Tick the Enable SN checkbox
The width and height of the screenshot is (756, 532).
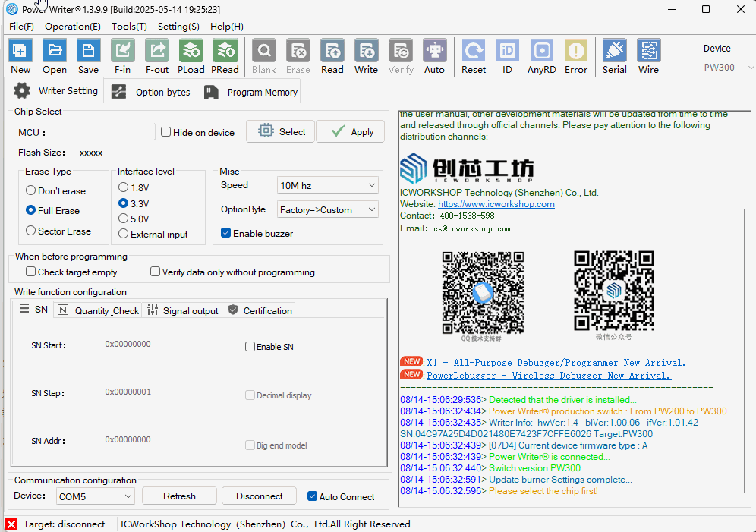point(250,347)
